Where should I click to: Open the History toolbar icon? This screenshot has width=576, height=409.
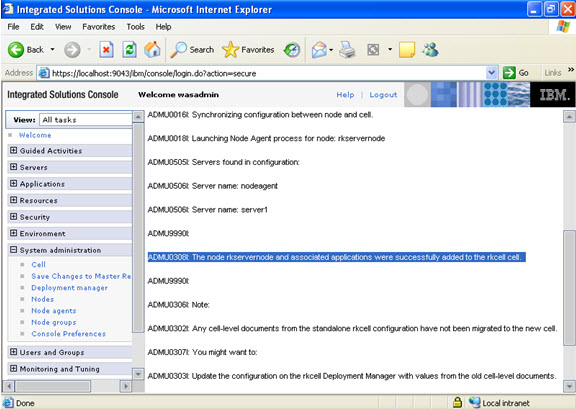pos(292,50)
